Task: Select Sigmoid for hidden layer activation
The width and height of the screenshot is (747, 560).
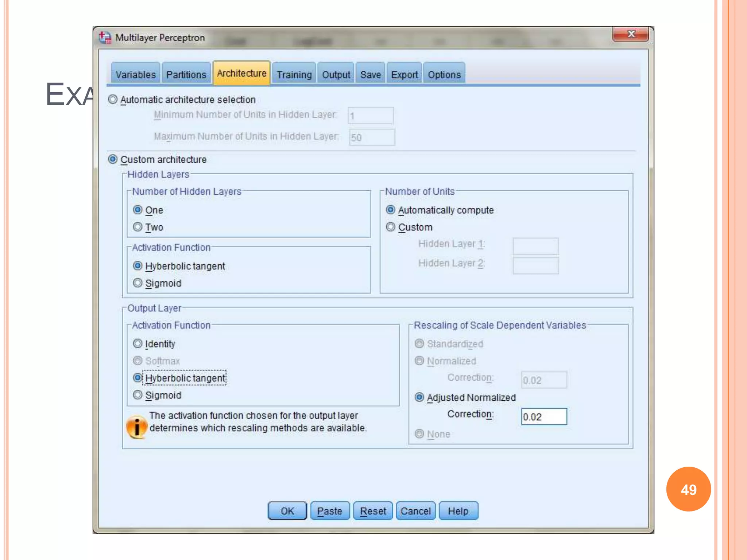Action: pyautogui.click(x=138, y=283)
